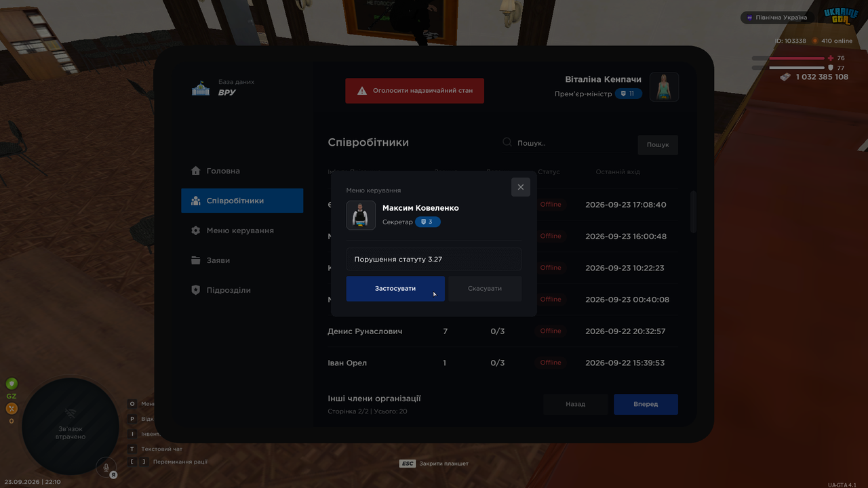Click the round minimap showing Зв'язок втрачено
Screen dimensions: 868x488
(x=71, y=426)
